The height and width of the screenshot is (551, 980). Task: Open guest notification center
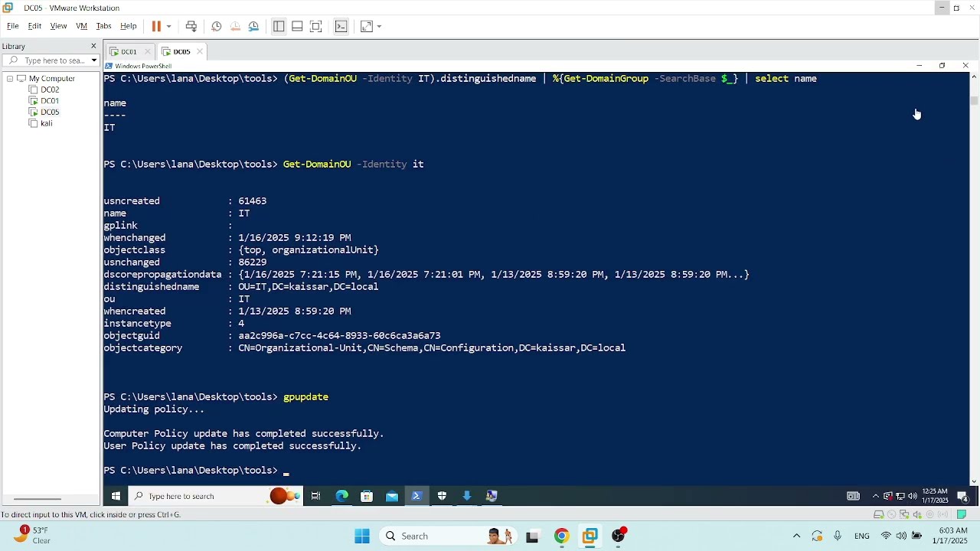click(963, 496)
